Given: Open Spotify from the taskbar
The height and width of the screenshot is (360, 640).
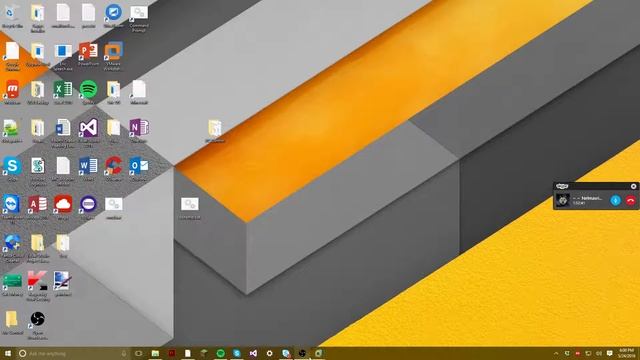Looking at the screenshot, I should (x=220, y=353).
